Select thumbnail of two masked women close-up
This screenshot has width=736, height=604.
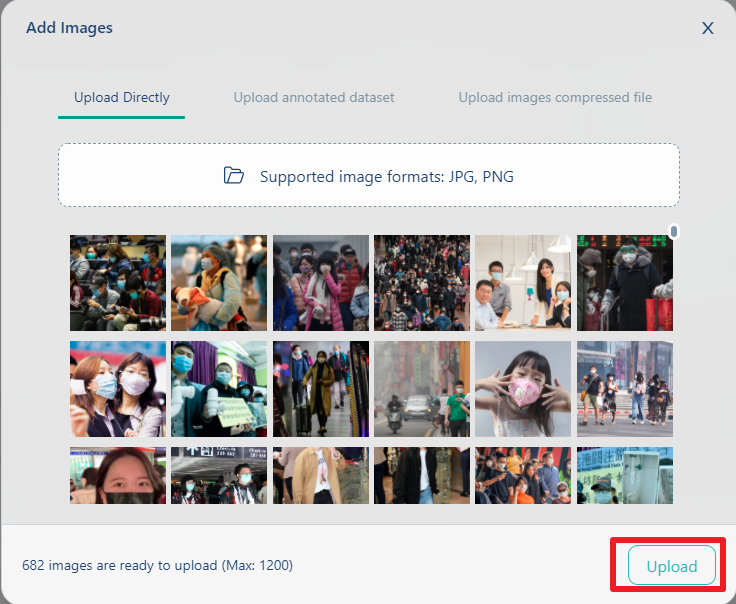pos(118,389)
